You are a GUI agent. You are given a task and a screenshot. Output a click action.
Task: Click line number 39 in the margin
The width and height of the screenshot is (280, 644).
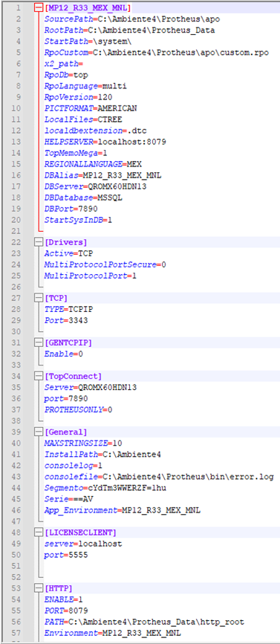16,432
